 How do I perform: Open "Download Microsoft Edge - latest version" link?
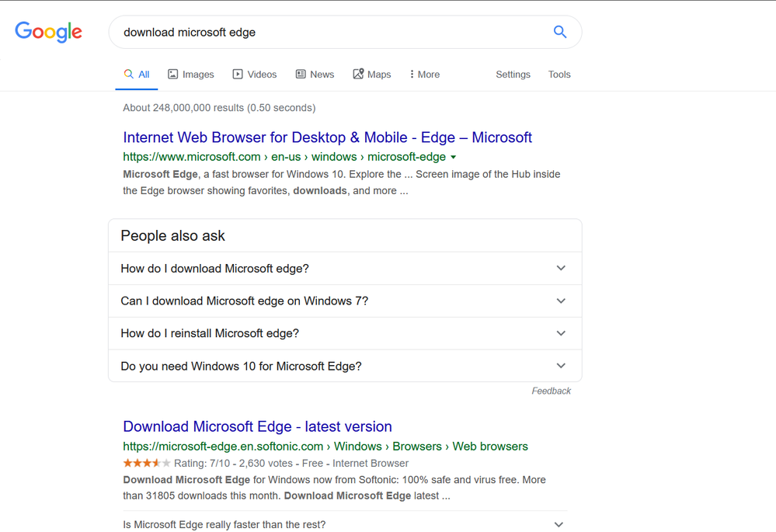point(257,426)
